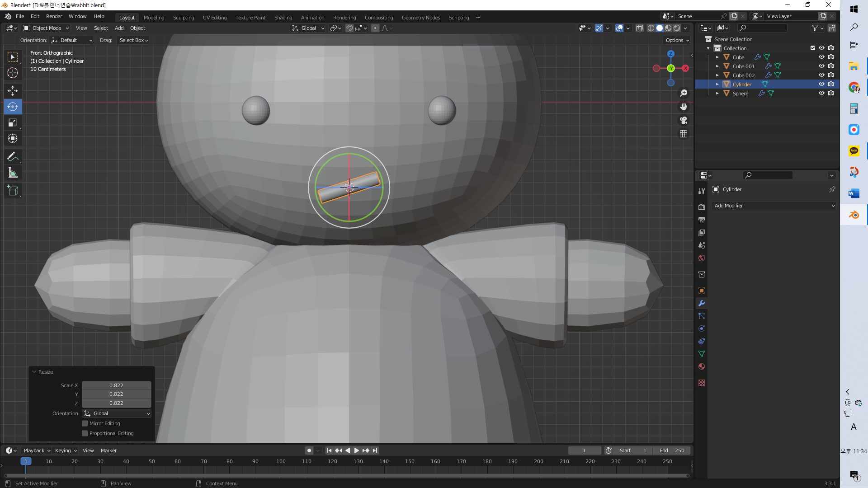Open the Global transform orientation dropdown
868x488 pixels.
(x=308, y=28)
